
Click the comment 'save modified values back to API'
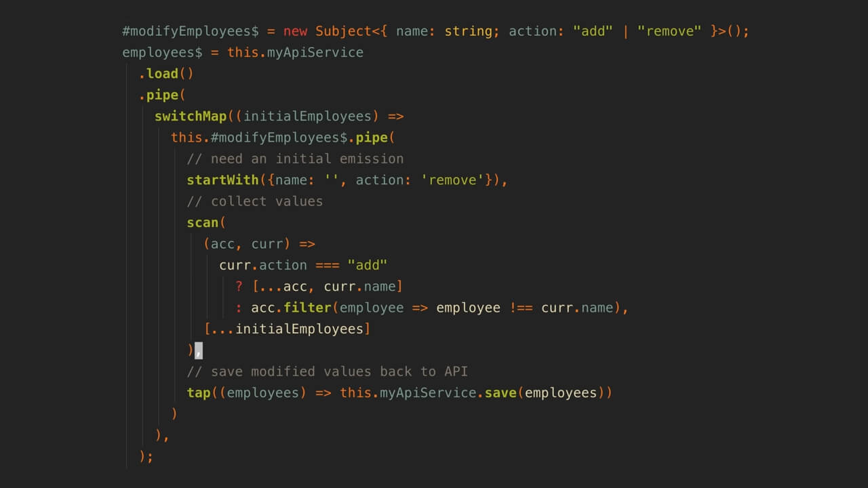coord(328,371)
